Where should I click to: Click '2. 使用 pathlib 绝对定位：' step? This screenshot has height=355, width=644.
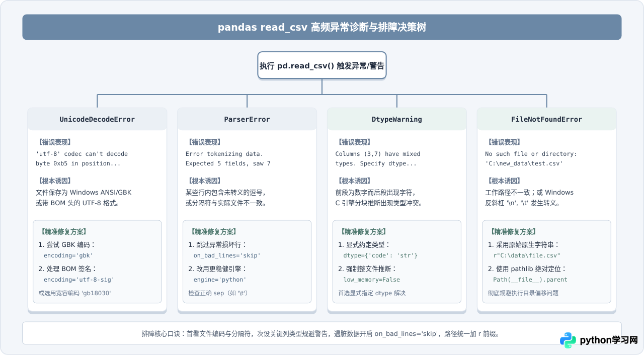pos(527,269)
